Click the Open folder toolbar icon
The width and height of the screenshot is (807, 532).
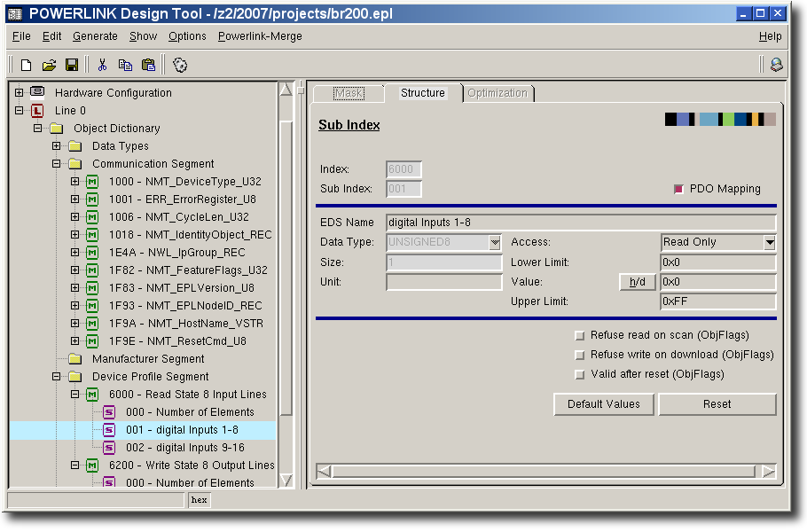click(50, 65)
